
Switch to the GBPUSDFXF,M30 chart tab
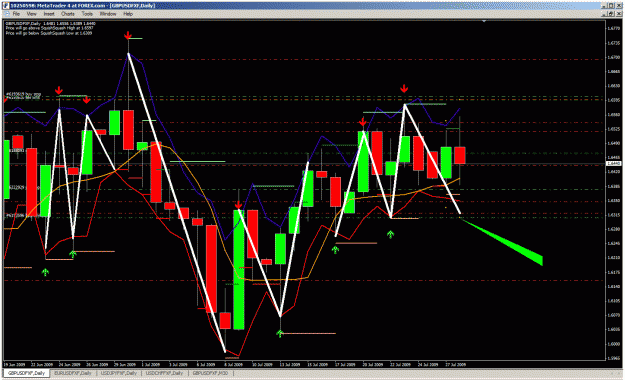[210, 373]
